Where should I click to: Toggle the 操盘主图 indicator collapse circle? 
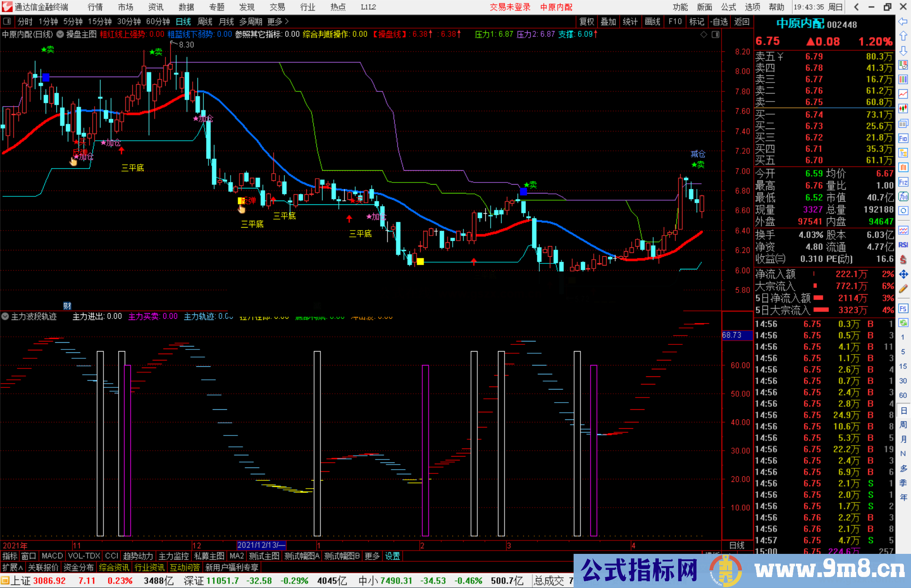60,34
